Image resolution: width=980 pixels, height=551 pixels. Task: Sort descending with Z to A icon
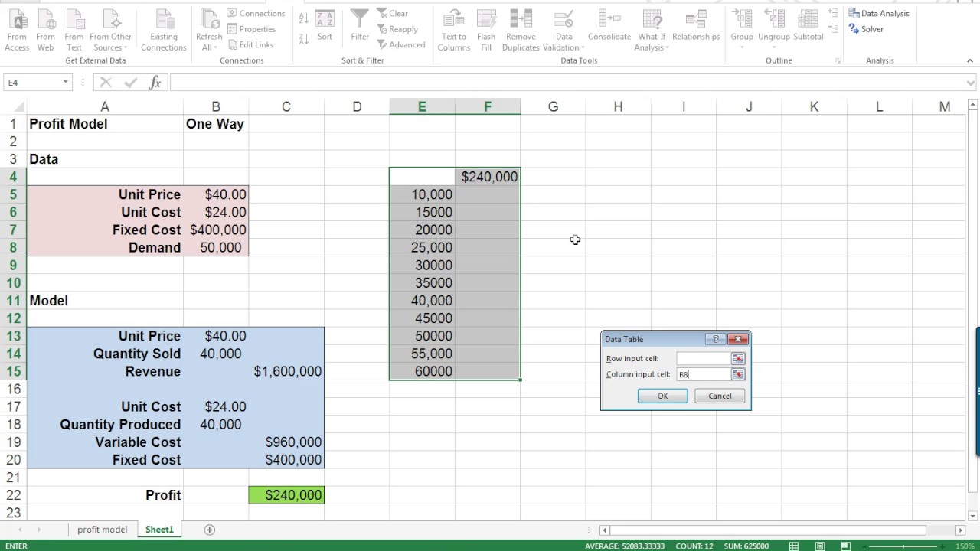point(303,38)
